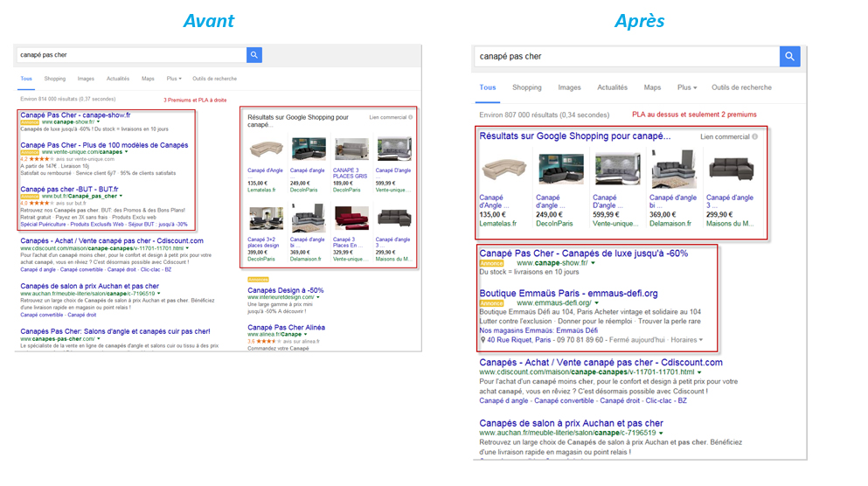The image size is (868, 486).
Task: Click Canapé droit sitelink under Cdiscount in Après
Action: click(620, 400)
